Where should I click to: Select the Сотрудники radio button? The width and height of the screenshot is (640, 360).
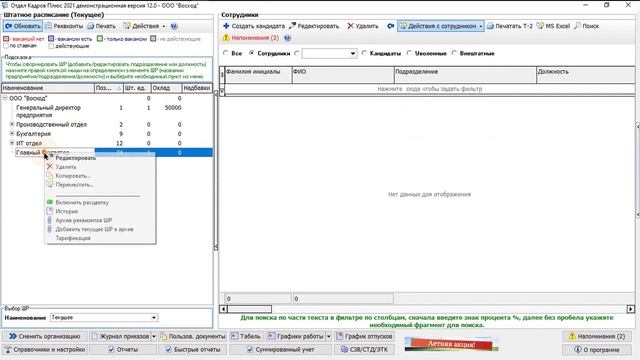252,53
